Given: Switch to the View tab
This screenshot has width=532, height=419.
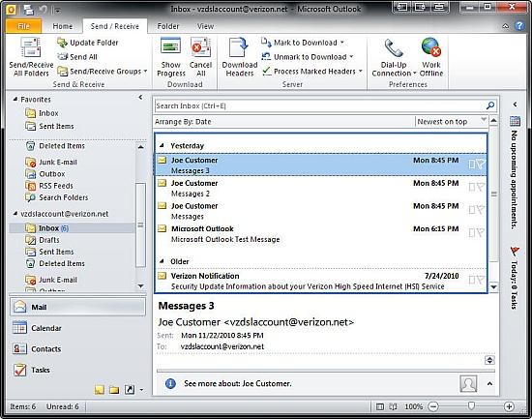Looking at the screenshot, I should [205, 26].
